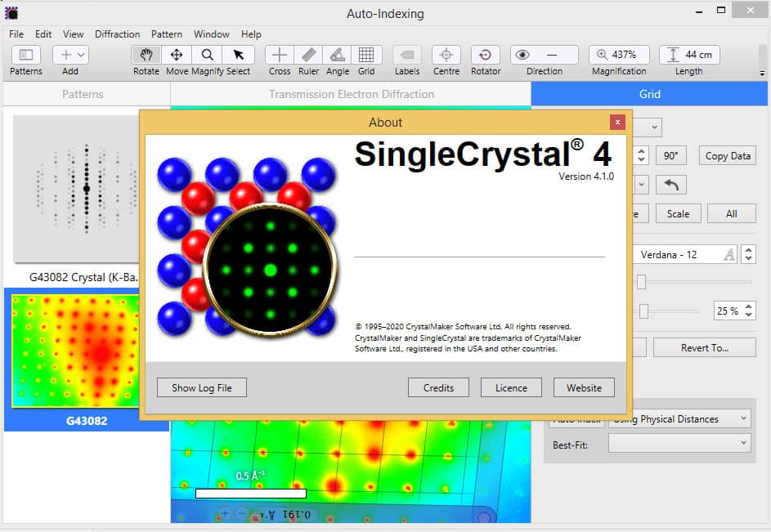This screenshot has height=532, width=771.
Task: Open the Best-Fit dropdown
Action: (x=679, y=443)
